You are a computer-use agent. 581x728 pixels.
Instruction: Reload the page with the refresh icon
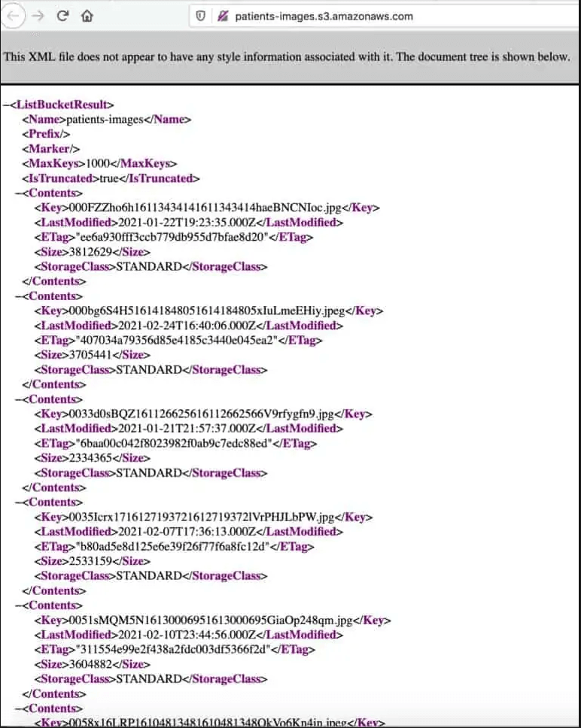pos(62,16)
